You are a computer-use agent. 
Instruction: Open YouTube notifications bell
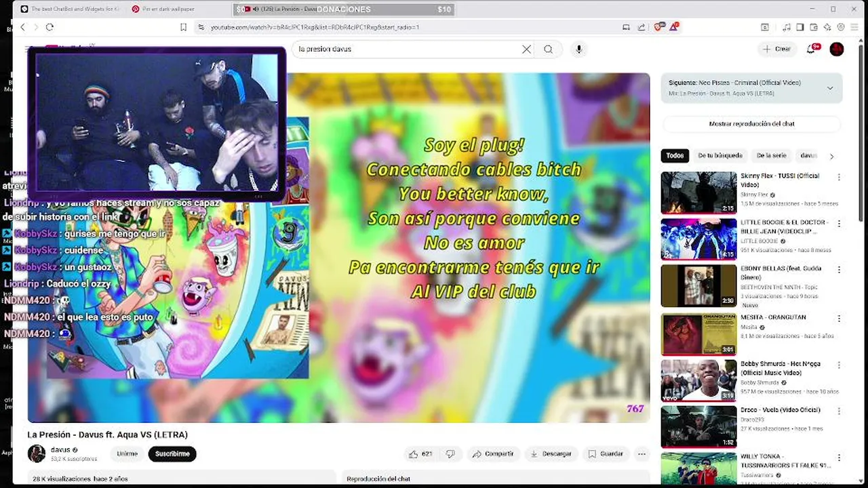(x=811, y=49)
